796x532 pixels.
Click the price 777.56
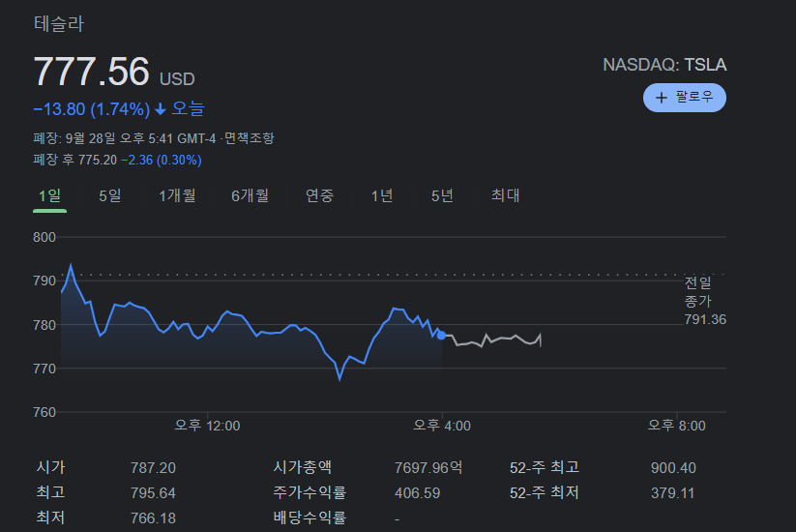(x=91, y=71)
